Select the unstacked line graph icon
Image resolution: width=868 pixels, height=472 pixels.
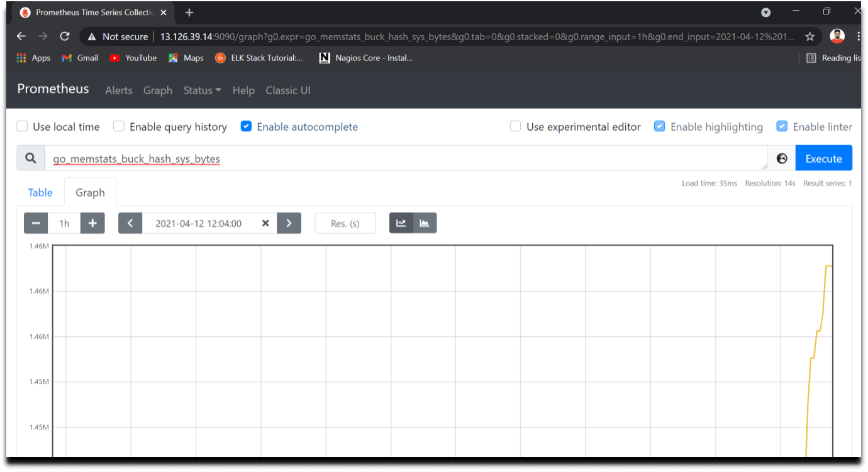[401, 222]
